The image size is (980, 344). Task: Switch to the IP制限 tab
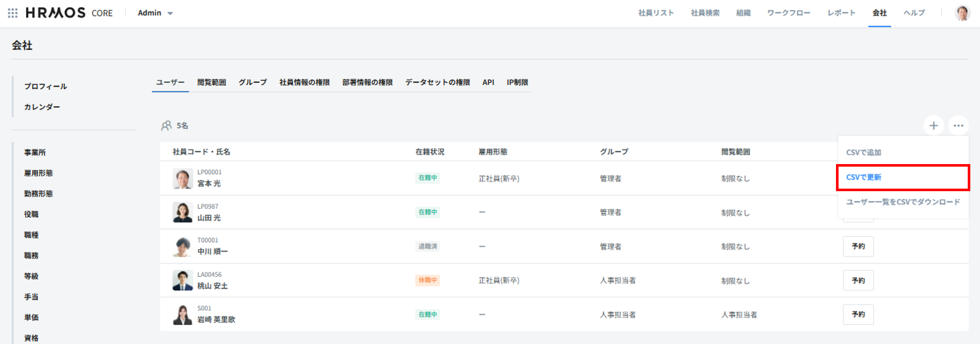click(517, 82)
